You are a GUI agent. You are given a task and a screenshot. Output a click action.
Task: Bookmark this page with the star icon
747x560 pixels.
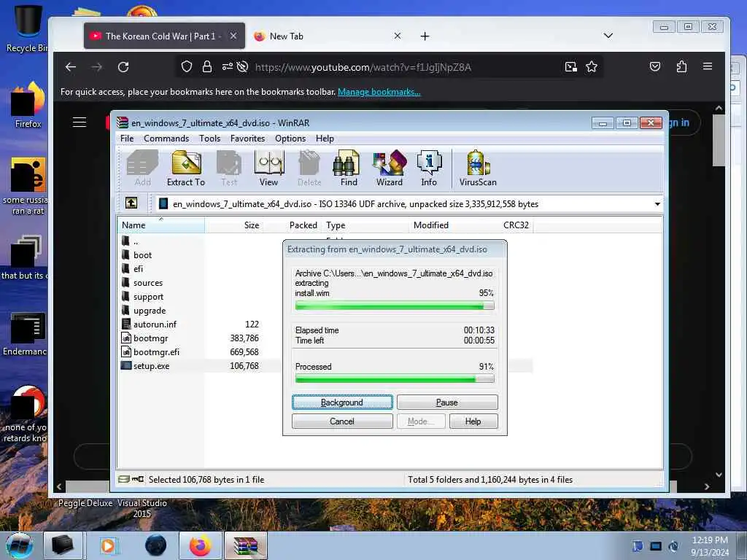(592, 66)
